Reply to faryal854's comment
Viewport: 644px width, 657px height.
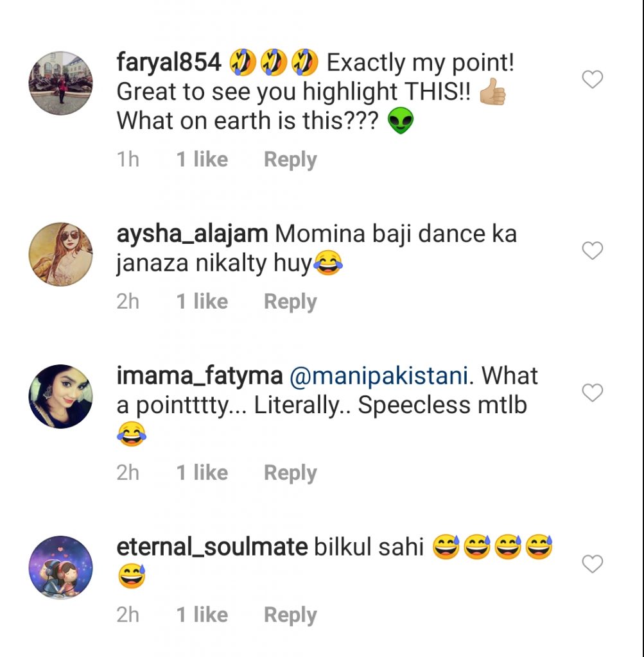(290, 160)
